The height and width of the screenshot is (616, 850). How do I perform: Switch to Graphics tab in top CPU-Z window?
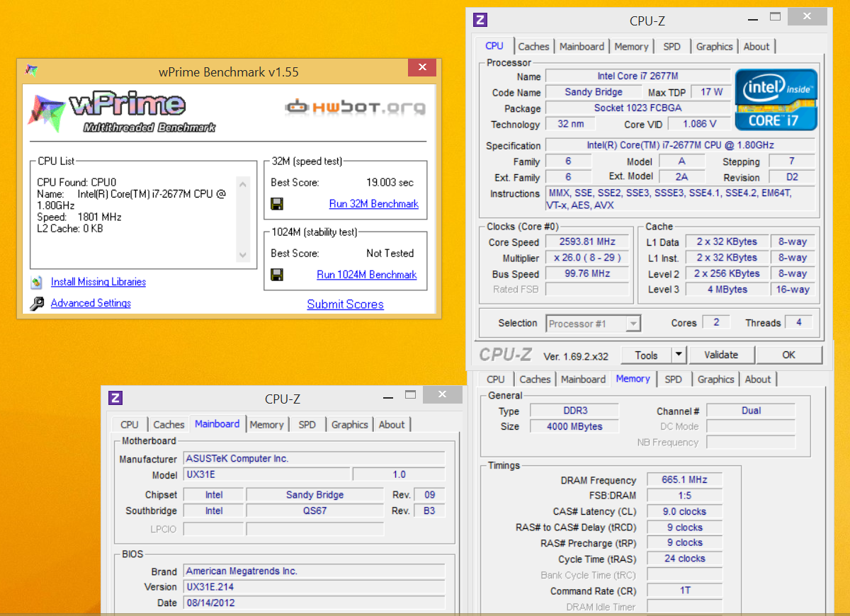(714, 47)
